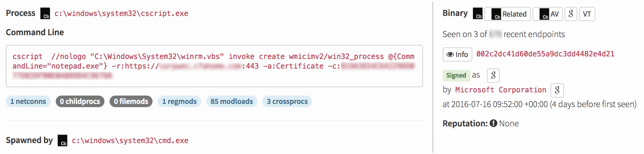This screenshot has width=644, height=154.
Task: Expand the 1 netconns badge
Action: [28, 101]
